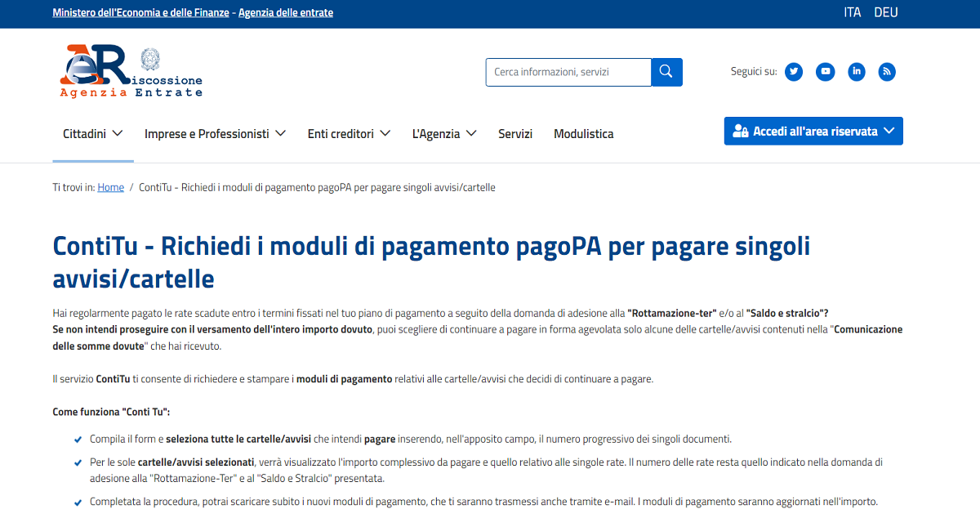The width and height of the screenshot is (980, 518).
Task: Open the Modulistica menu item
Action: tap(584, 134)
